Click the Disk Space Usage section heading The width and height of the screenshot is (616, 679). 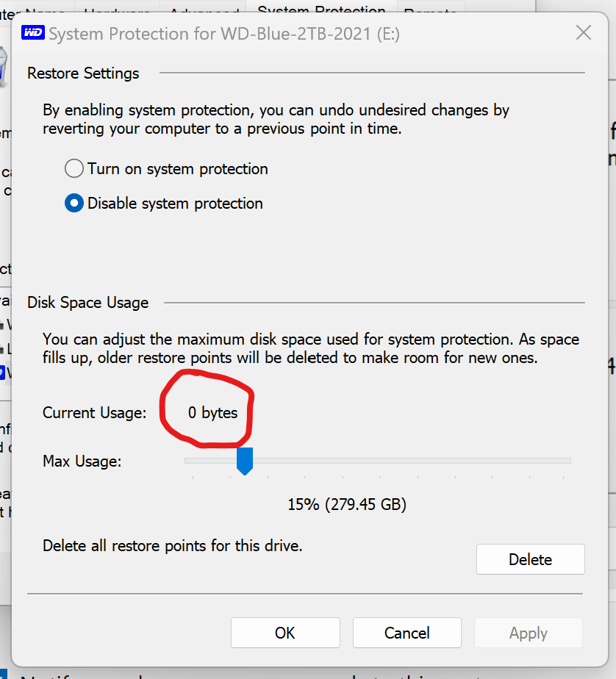[88, 302]
